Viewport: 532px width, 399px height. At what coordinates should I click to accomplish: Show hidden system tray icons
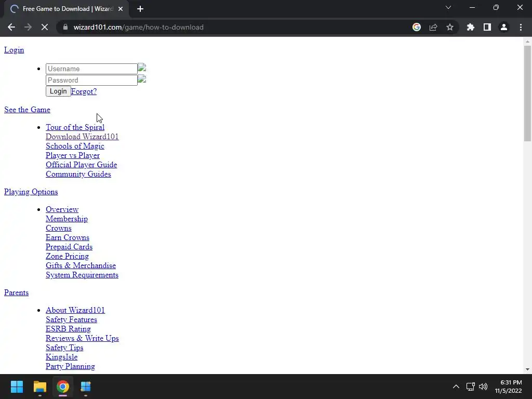(456, 387)
